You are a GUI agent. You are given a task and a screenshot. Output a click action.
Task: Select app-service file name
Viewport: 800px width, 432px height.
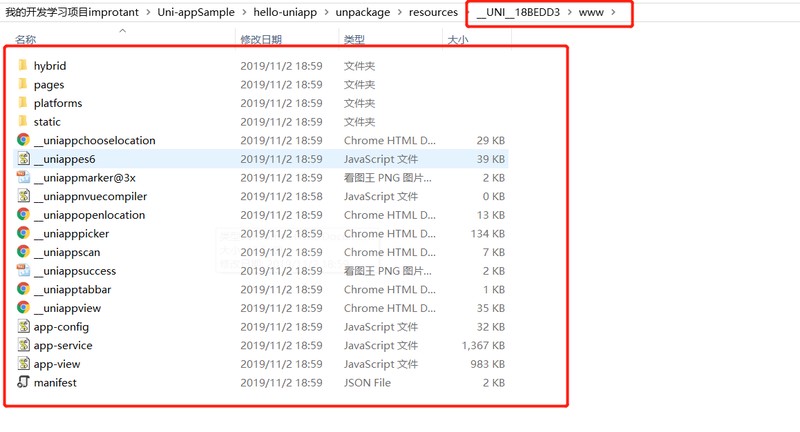pos(63,345)
